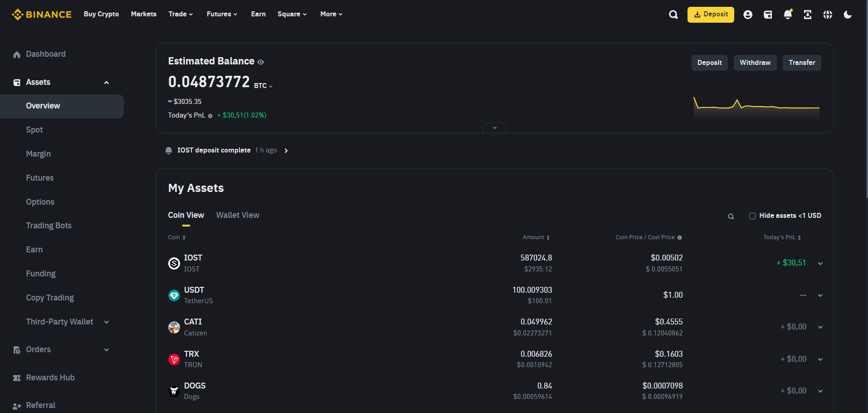Expand the CATI row details chevron

[x=820, y=327]
